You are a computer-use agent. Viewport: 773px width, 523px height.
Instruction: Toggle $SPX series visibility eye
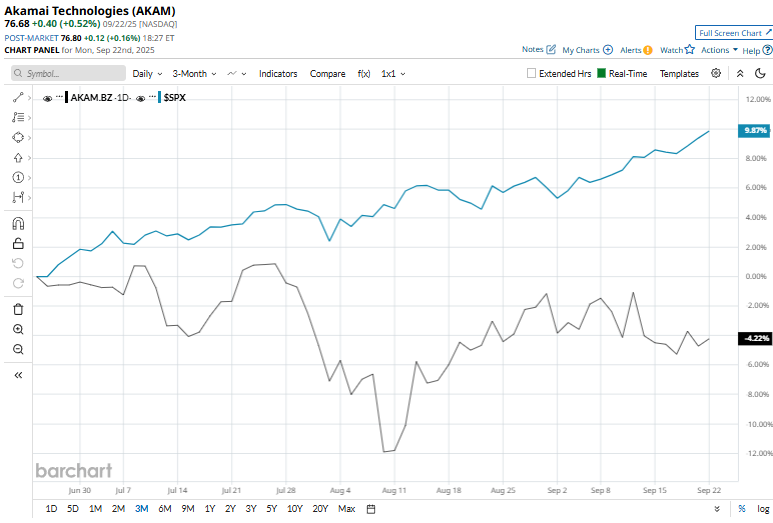pyautogui.click(x=141, y=98)
